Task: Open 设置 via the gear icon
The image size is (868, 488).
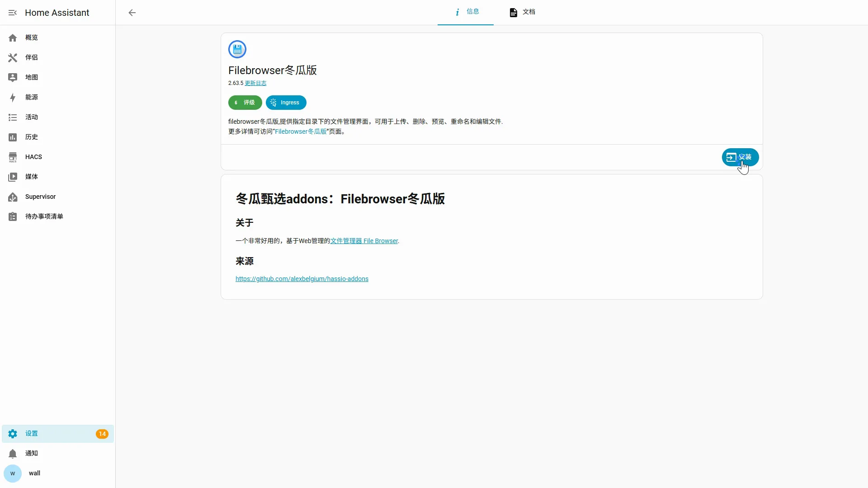Action: [x=13, y=434]
